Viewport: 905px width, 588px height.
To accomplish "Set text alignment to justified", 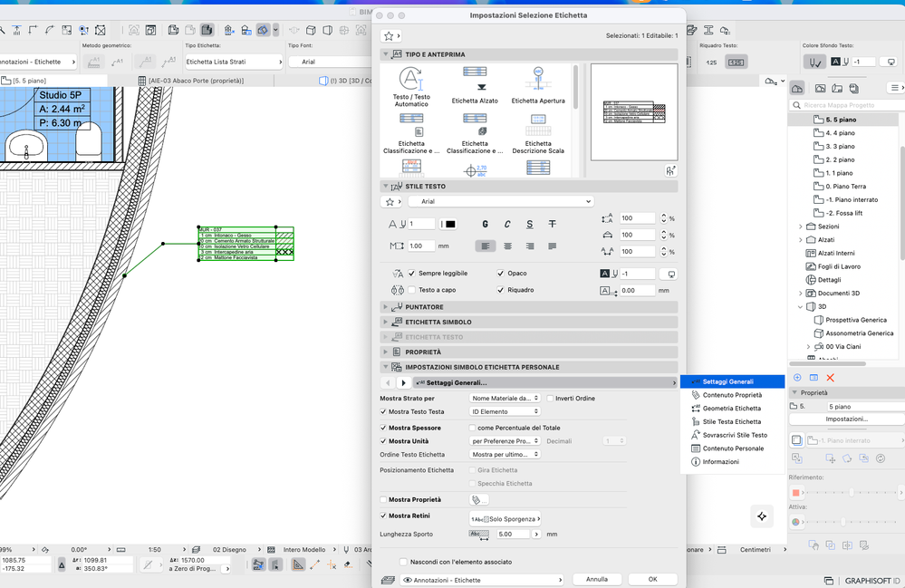I will click(553, 246).
